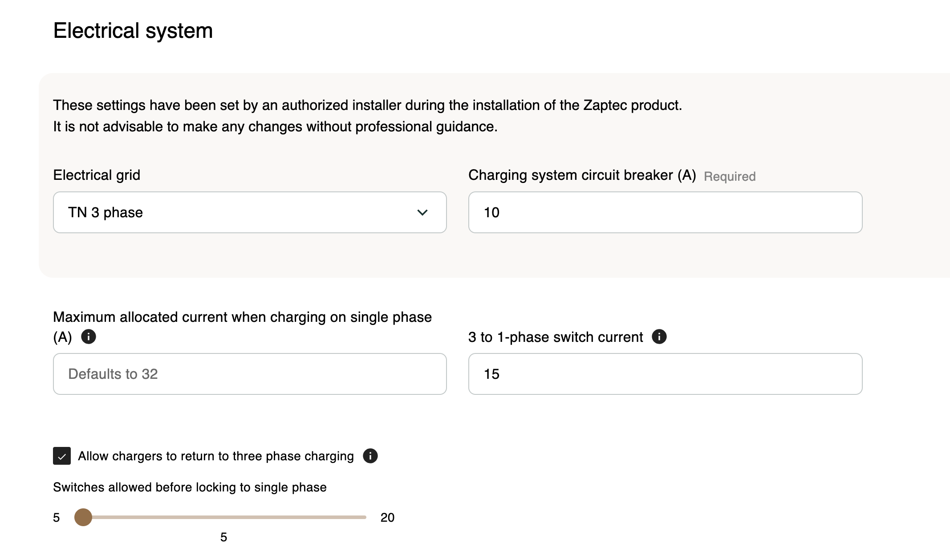Open the Electrical grid dropdown showing TN 3 phase
Viewport: 950px width, 560px height.
click(x=249, y=212)
